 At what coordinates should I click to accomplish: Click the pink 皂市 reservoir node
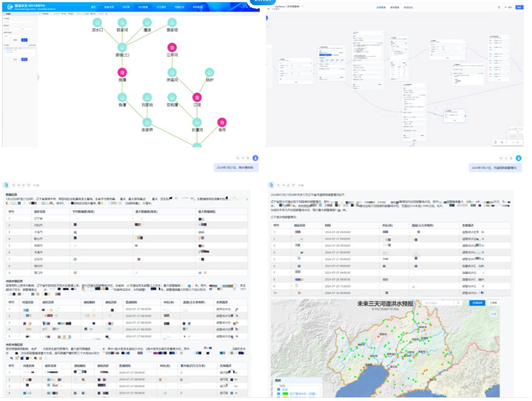click(222, 122)
